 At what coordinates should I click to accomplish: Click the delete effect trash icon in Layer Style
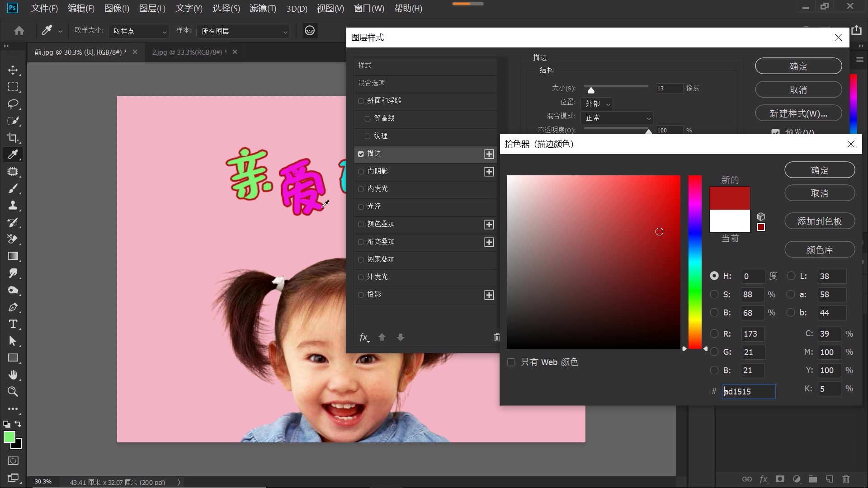pyautogui.click(x=497, y=337)
